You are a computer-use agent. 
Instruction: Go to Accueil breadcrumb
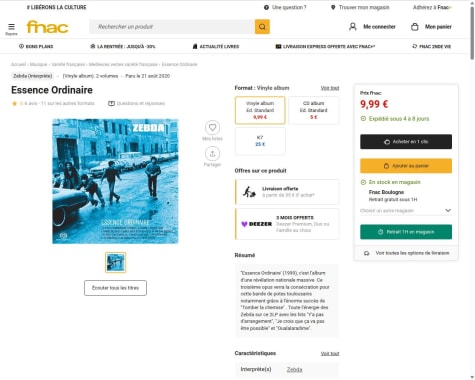(18, 64)
